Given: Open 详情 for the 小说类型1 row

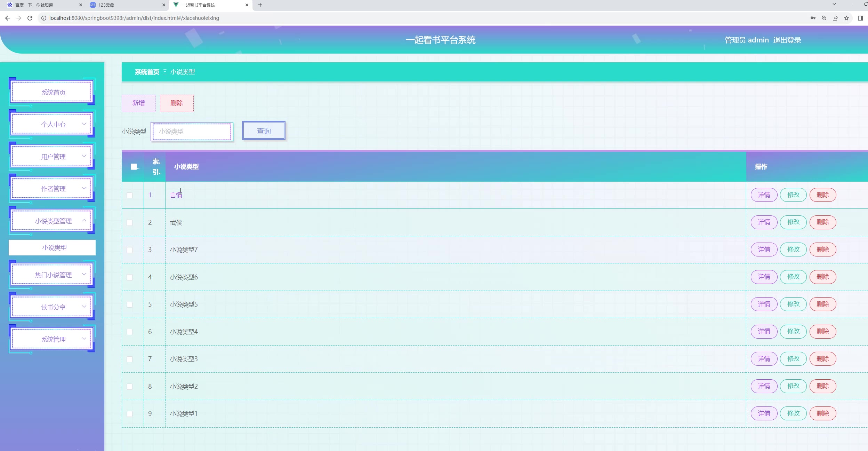Looking at the screenshot, I should pyautogui.click(x=764, y=413).
